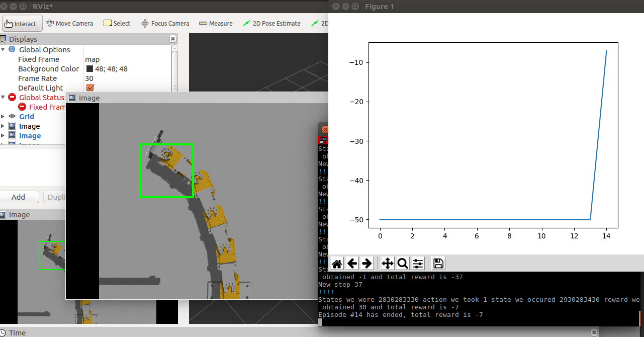
Task: Expand the first Image display with black label
Action: pos(3,126)
